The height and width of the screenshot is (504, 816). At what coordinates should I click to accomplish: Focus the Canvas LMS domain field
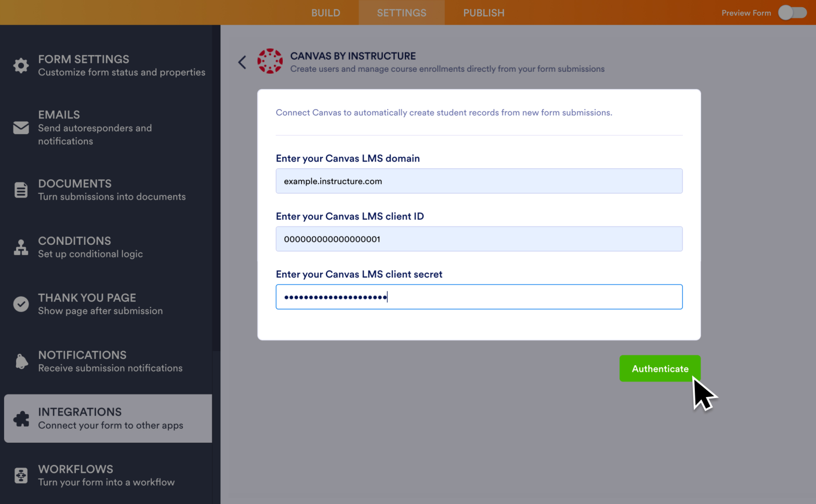(x=479, y=181)
